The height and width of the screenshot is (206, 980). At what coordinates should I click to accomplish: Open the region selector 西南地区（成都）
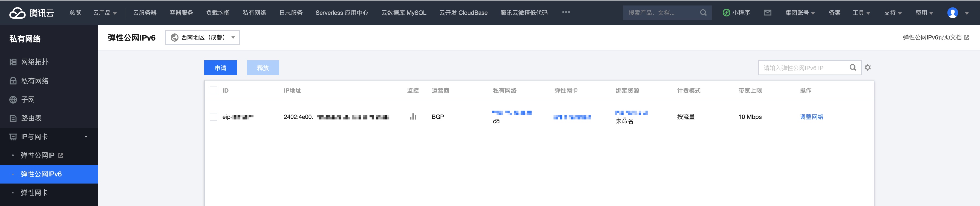tap(202, 37)
